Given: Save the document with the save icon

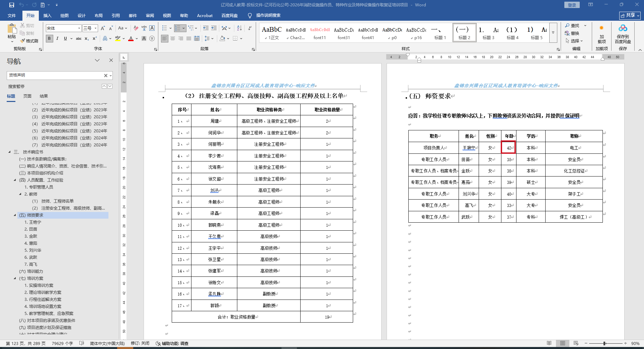Looking at the screenshot, I should pos(12,5).
